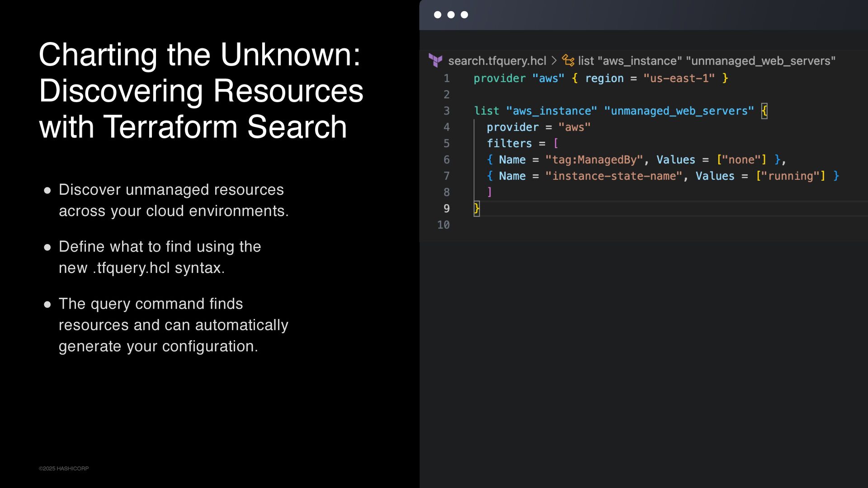Viewport: 868px width, 488px height.
Task: Click the second window control dot
Action: 451,15
